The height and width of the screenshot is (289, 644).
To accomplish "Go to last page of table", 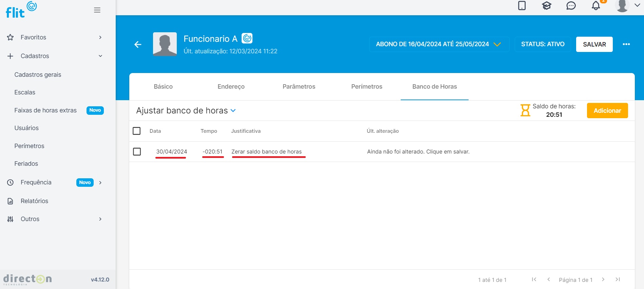I will 618,279.
